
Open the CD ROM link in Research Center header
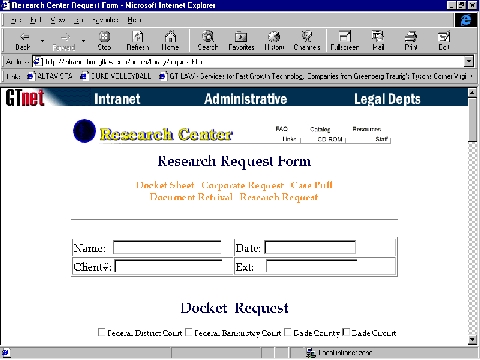pos(330,139)
